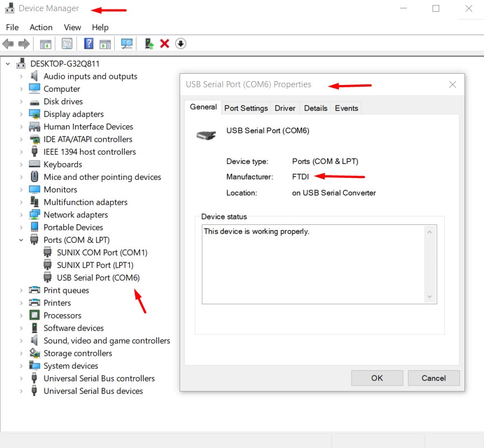Select Universal Serial Bus devices label
Viewport: 484px width, 448px height.
coord(93,391)
